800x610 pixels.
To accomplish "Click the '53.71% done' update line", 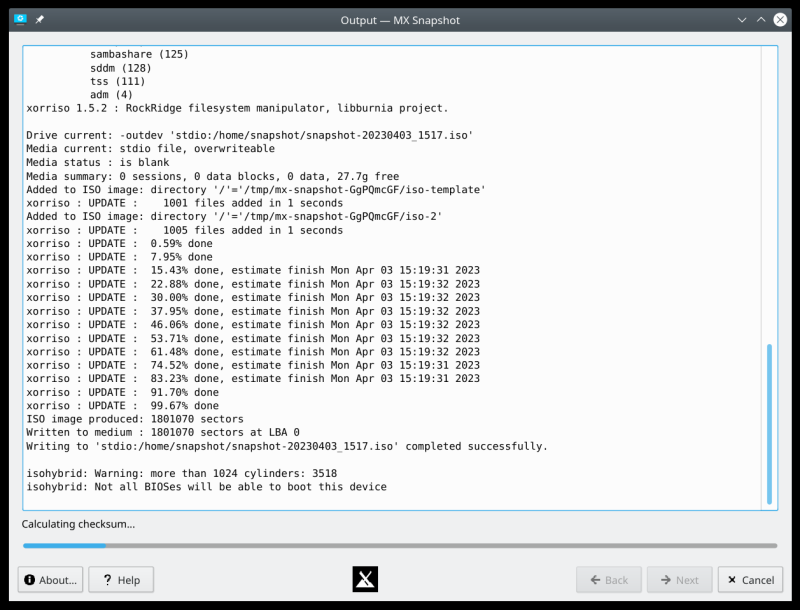I will 253,338.
